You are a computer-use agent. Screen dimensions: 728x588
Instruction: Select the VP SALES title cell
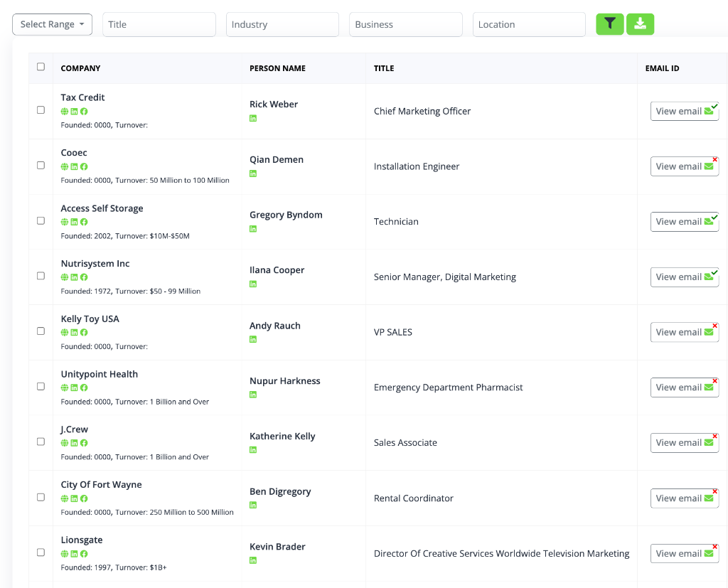(392, 333)
